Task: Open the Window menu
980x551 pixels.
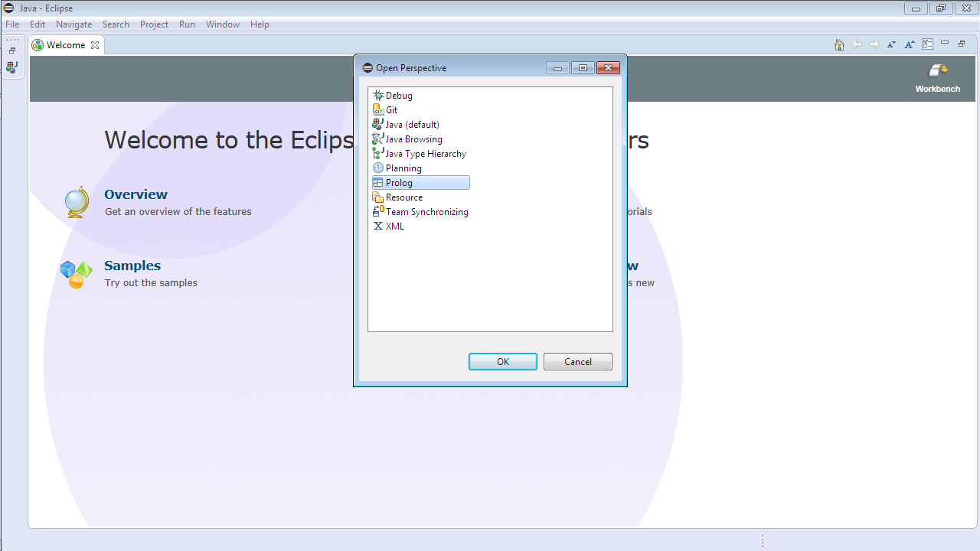Action: 223,24
